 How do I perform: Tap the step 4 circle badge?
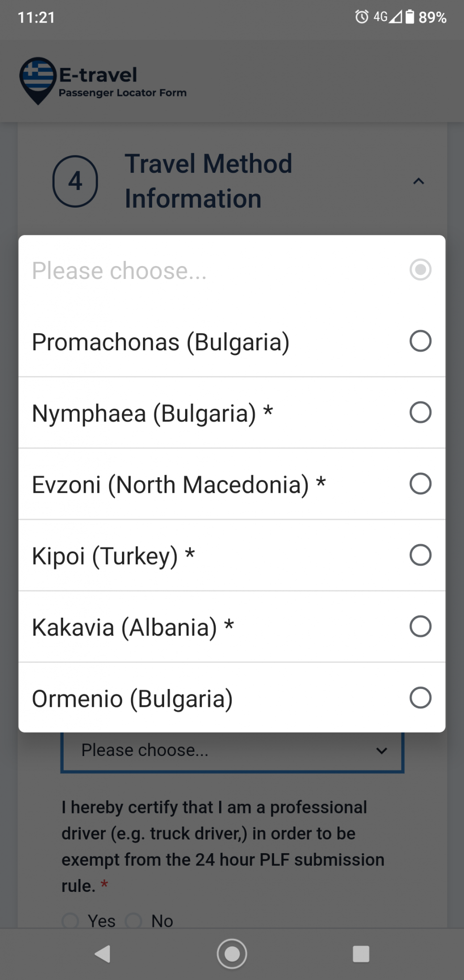75,181
